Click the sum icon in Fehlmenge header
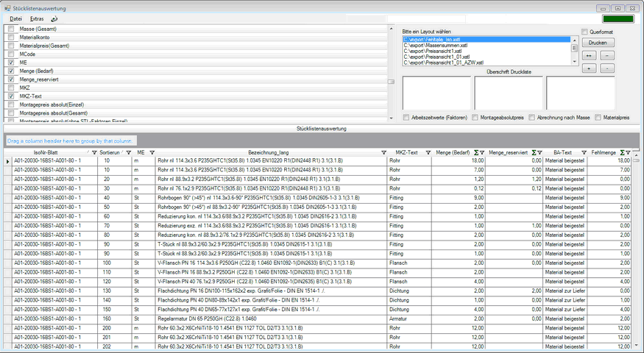 coord(622,152)
